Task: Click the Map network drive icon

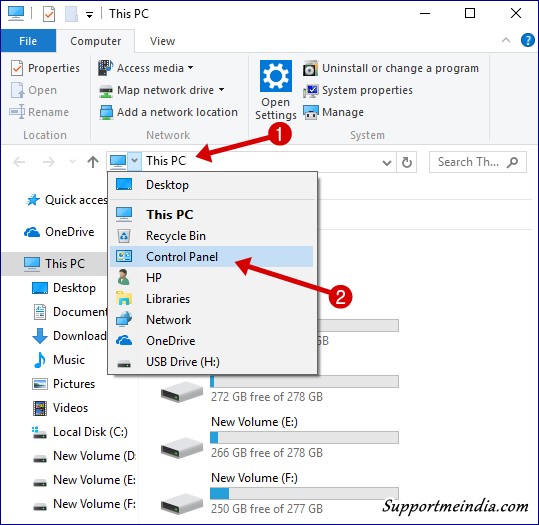Action: pyautogui.click(x=106, y=90)
